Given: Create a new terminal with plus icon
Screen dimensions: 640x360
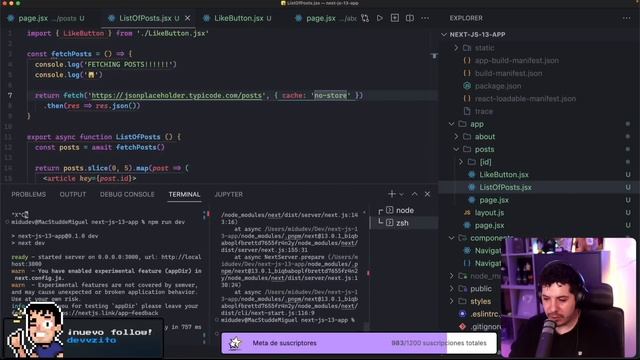Looking at the screenshot, I should 392,194.
